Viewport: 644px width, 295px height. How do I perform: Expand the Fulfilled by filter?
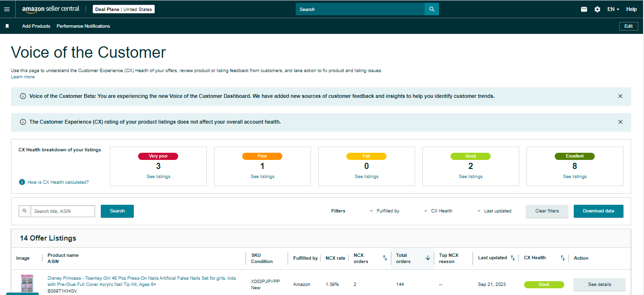click(385, 211)
